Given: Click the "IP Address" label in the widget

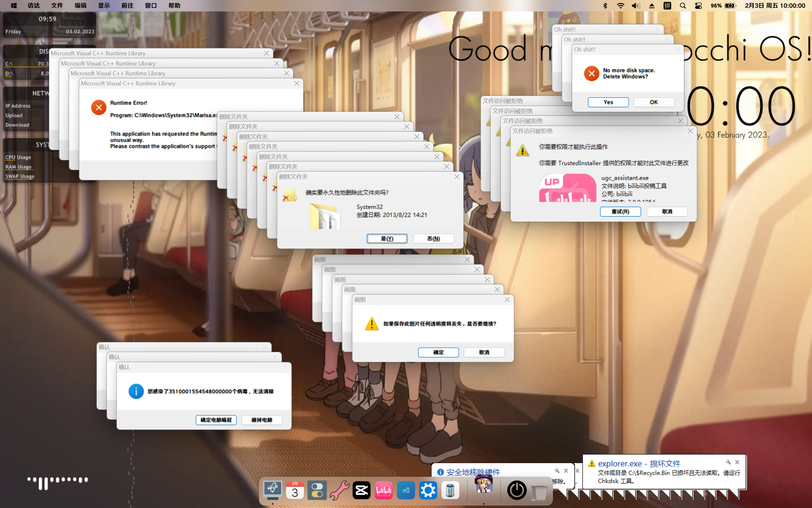Looking at the screenshot, I should click(x=18, y=106).
